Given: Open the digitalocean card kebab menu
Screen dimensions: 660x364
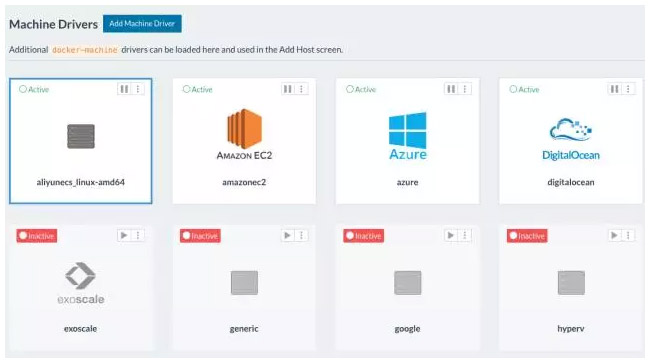Looking at the screenshot, I should pos(628,89).
